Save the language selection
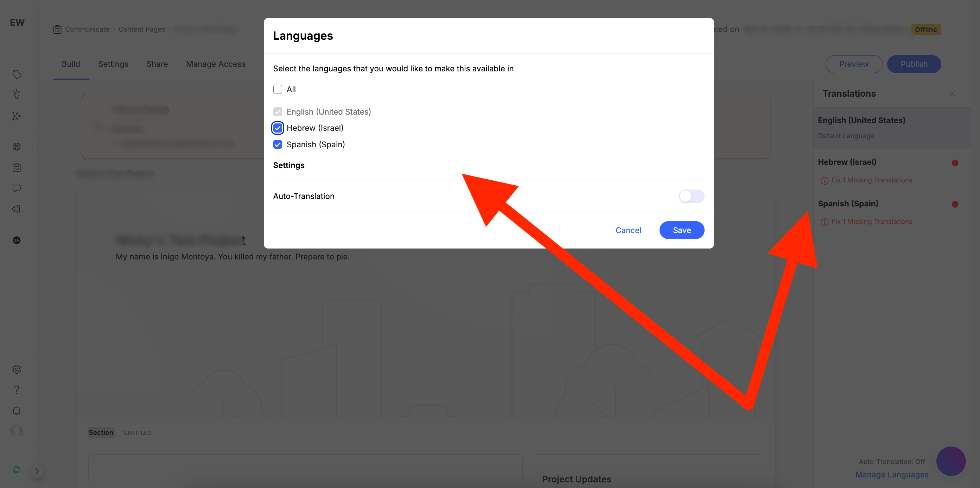The height and width of the screenshot is (488, 980). tap(682, 230)
